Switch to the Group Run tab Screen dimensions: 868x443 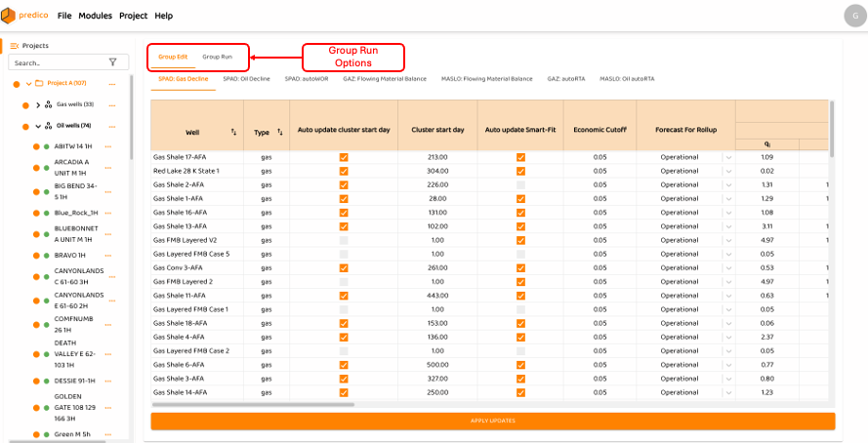(x=217, y=57)
